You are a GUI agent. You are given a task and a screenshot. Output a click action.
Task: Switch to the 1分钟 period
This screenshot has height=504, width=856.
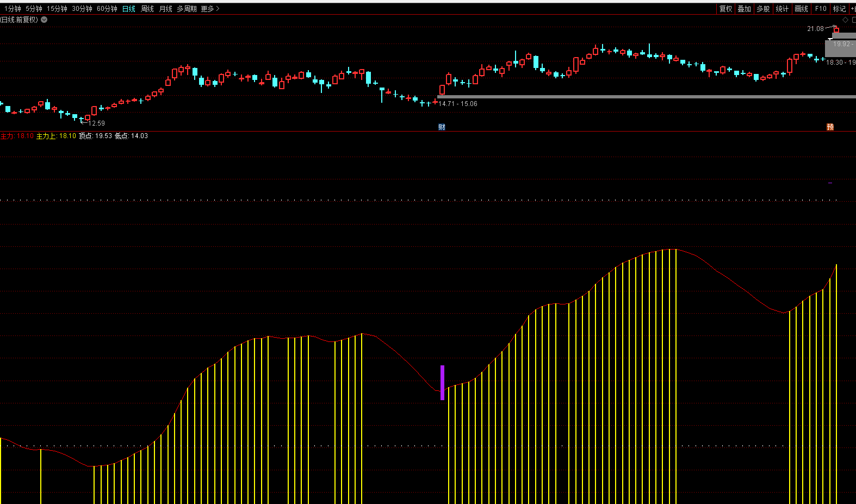[13, 9]
